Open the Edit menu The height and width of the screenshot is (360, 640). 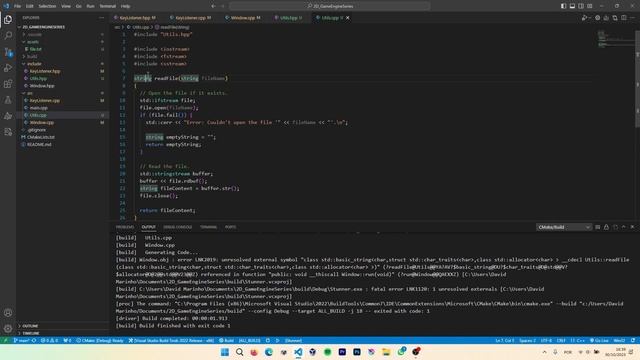click(30, 6)
